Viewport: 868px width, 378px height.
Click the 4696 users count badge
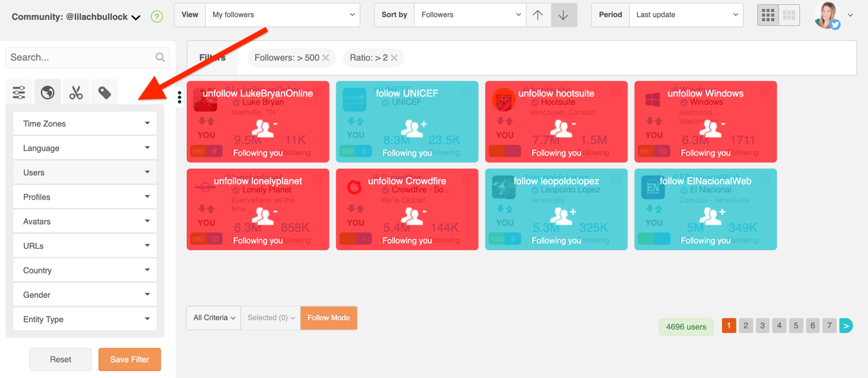[x=686, y=326]
